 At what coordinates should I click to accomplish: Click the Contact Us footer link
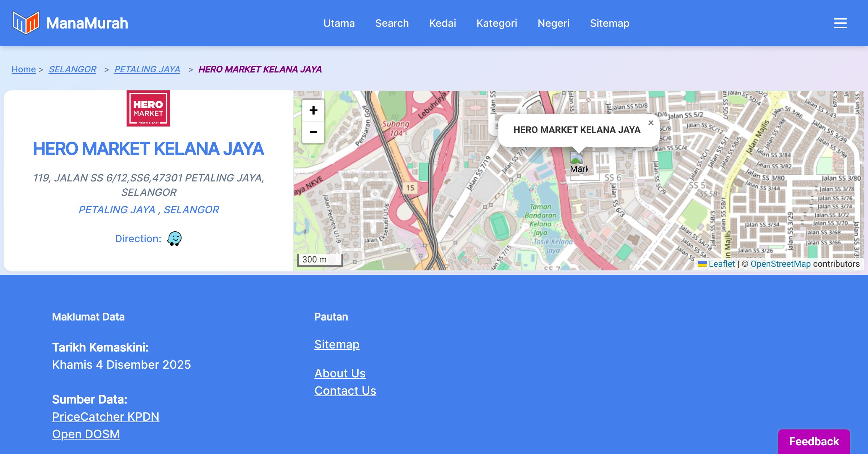click(345, 390)
